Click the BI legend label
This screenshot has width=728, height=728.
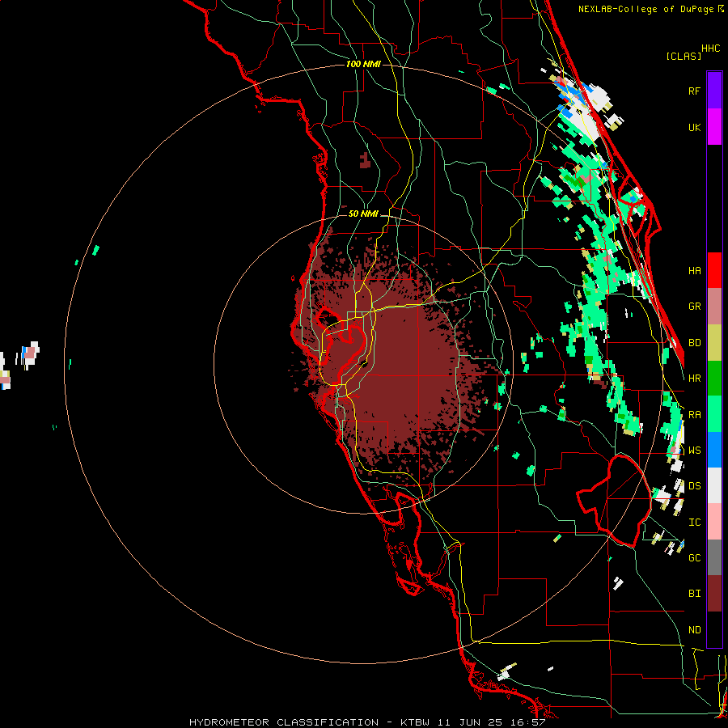coord(694,594)
